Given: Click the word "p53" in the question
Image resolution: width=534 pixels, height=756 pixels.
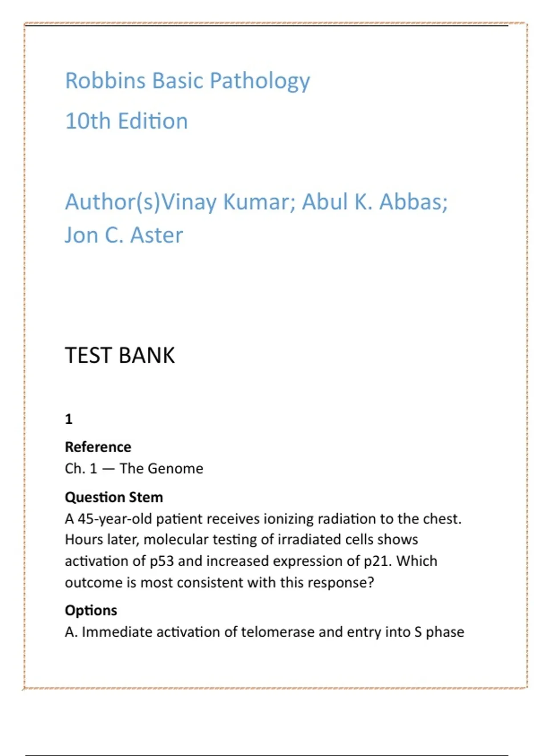Looking at the screenshot, I should pos(161,561).
